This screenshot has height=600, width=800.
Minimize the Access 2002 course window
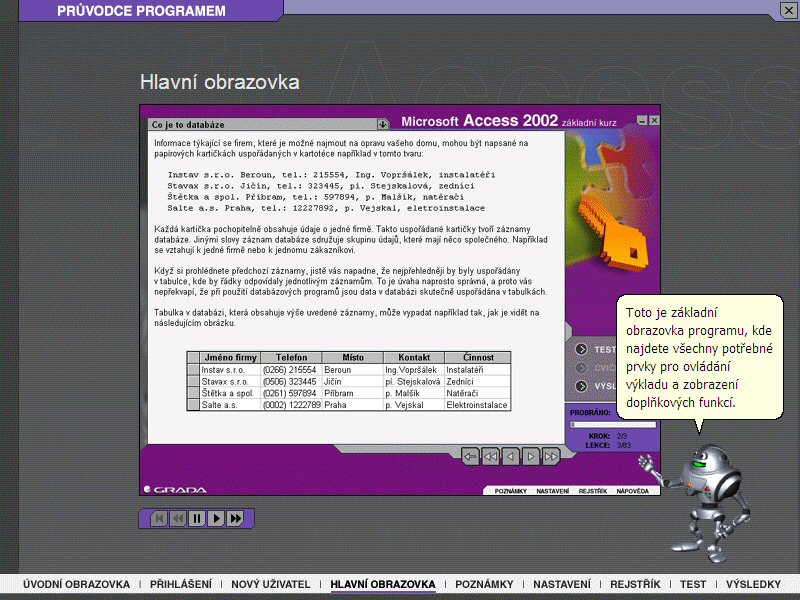(642, 120)
